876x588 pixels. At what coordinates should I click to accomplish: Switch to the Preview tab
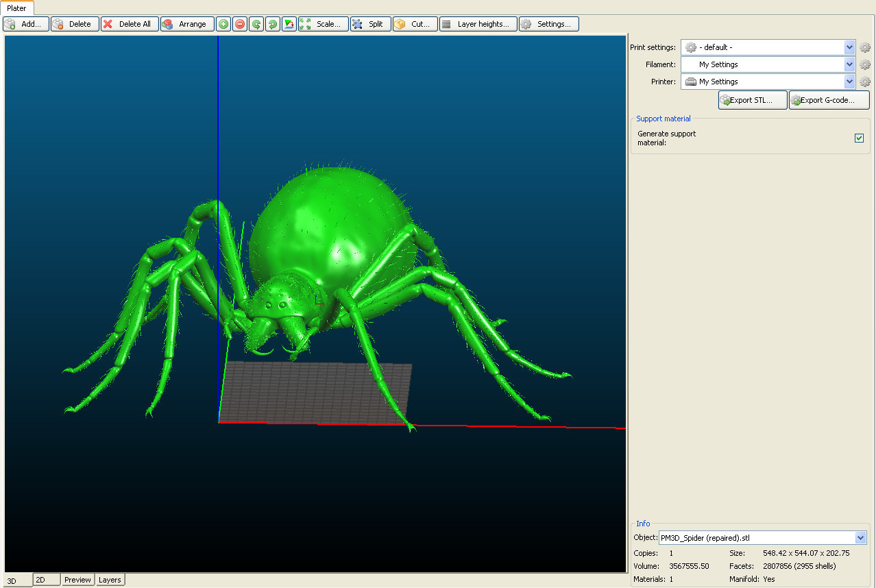coord(77,580)
